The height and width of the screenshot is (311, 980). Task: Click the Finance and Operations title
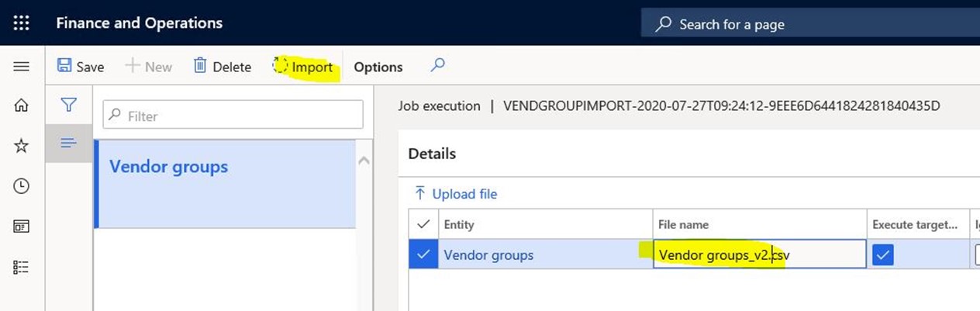coord(139,23)
